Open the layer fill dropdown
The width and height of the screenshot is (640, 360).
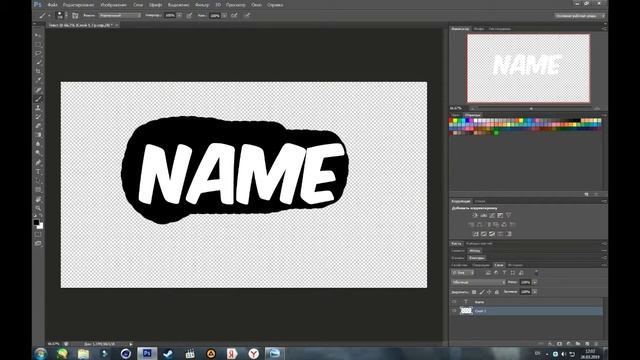point(535,292)
